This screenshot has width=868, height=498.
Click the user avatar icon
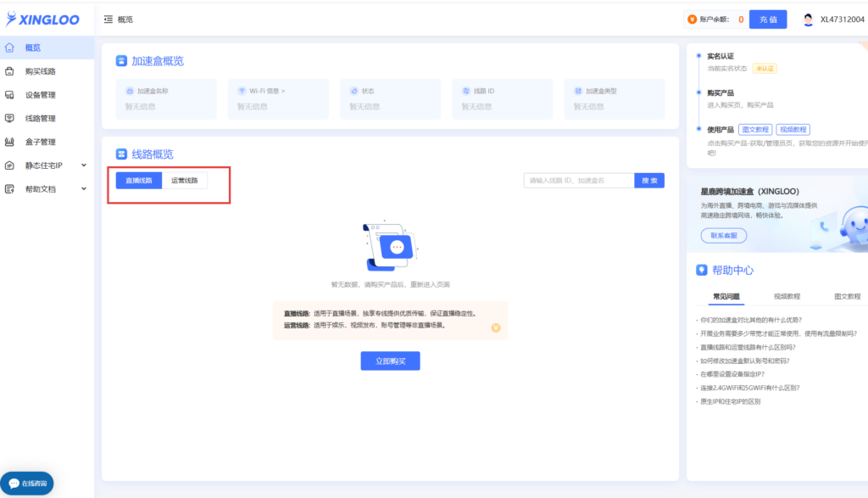pyautogui.click(x=808, y=20)
